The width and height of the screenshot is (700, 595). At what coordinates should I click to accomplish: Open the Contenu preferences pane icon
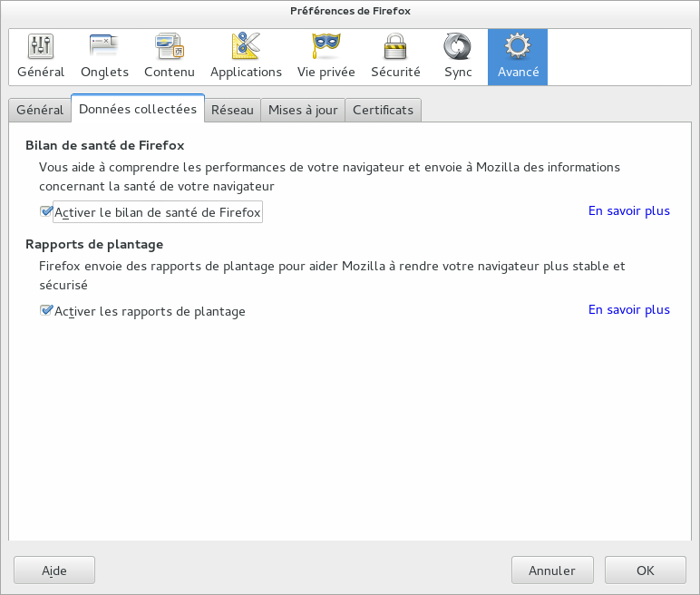(170, 46)
